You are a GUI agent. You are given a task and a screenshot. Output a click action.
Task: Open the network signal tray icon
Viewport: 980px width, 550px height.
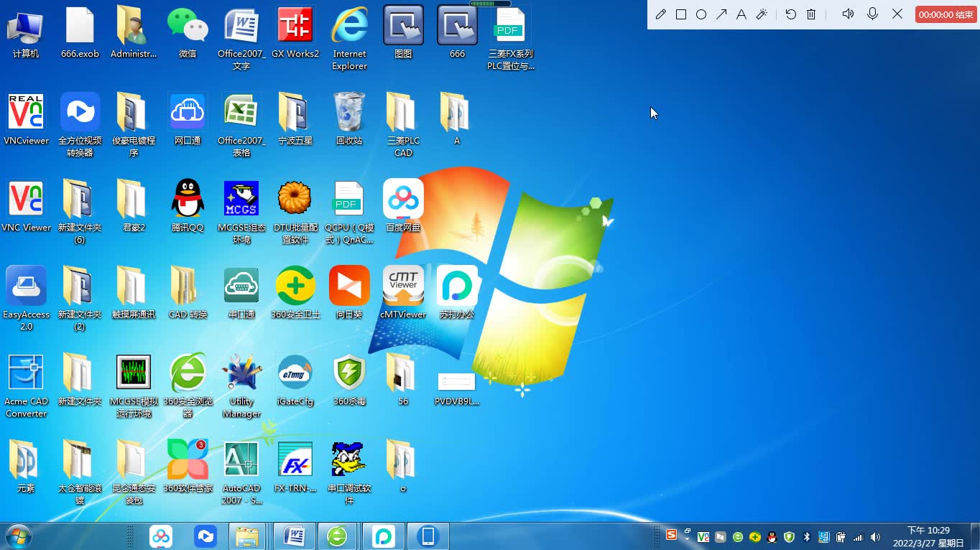[858, 536]
